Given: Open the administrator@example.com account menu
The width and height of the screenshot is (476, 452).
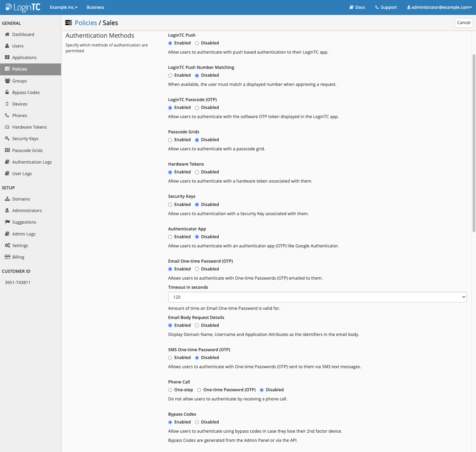Looking at the screenshot, I should (x=439, y=7).
